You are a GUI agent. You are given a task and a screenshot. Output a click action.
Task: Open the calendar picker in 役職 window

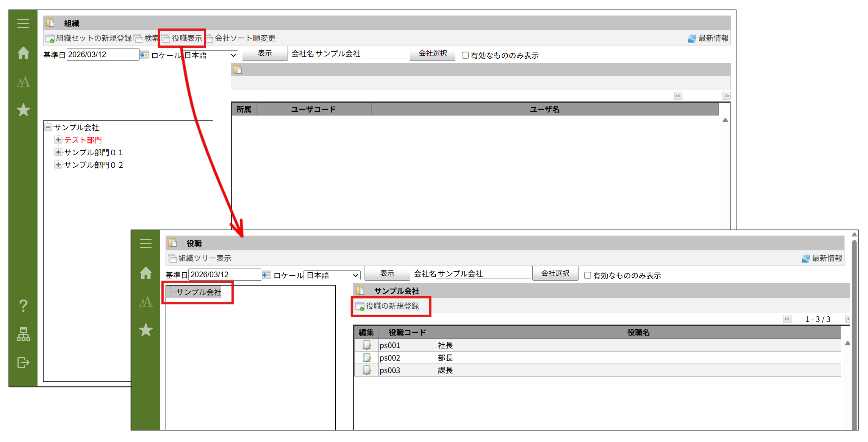267,275
